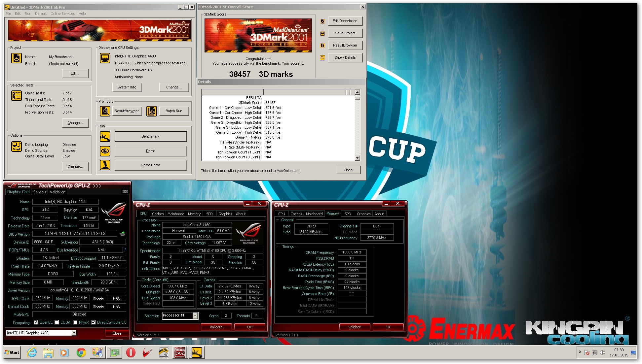The image size is (642, 364).
Task: Switch to Graphics tab in right CPU-Z window
Action: [363, 214]
